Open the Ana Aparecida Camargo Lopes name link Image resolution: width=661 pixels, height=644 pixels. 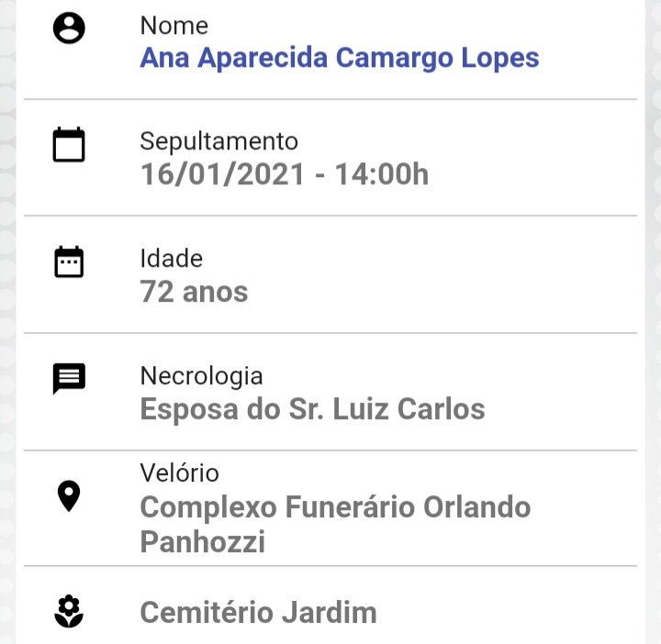point(340,58)
